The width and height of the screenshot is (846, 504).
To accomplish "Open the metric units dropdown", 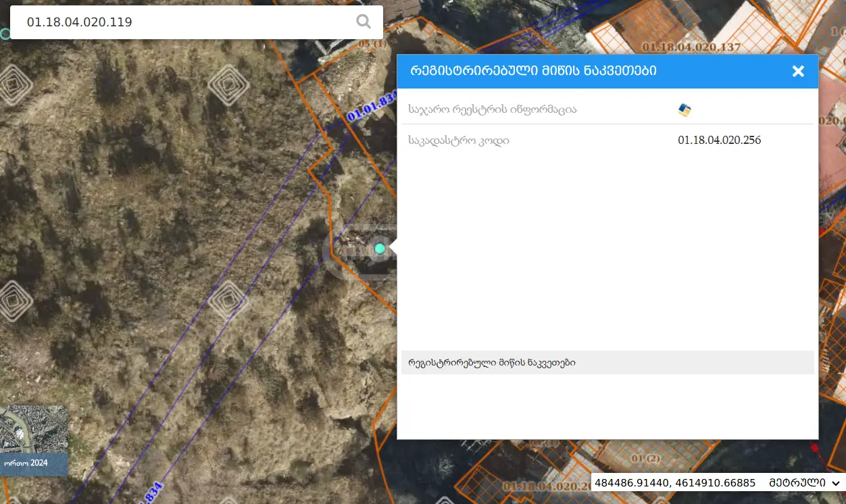I will (x=804, y=482).
